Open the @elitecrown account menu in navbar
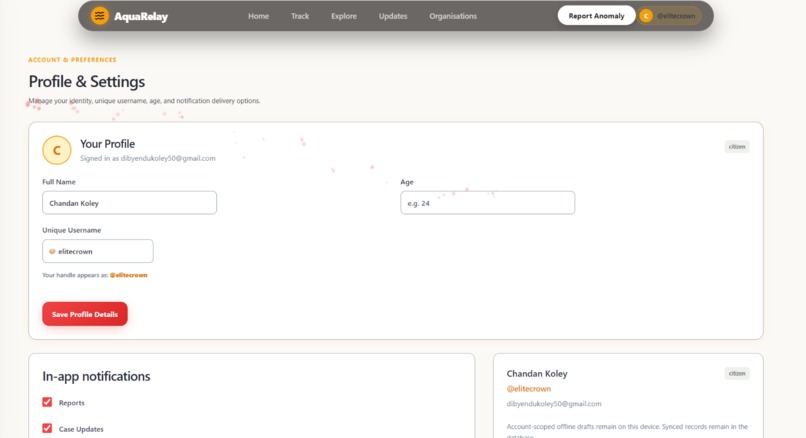Image resolution: width=806 pixels, height=438 pixels. tap(670, 16)
